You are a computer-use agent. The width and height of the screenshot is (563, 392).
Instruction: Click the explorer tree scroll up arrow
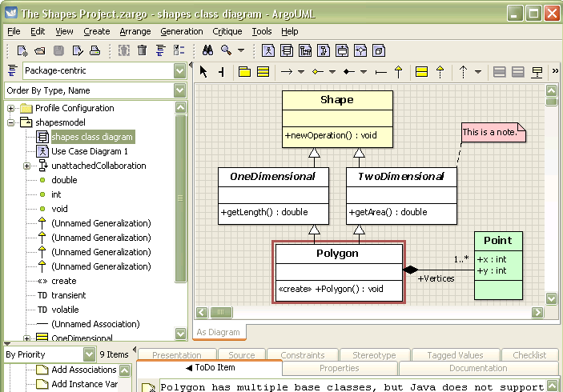[181, 107]
